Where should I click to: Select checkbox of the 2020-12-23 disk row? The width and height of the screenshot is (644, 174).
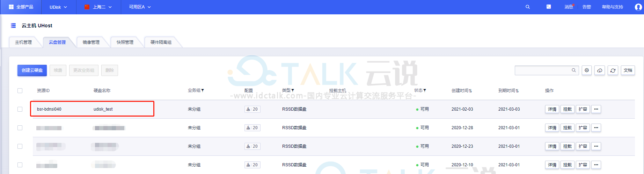20,146
